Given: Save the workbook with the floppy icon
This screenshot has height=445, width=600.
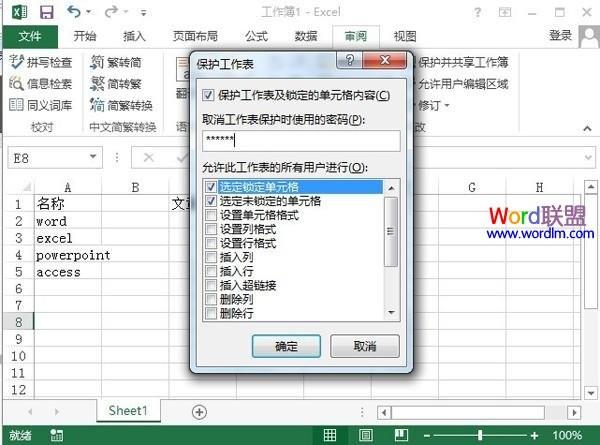Looking at the screenshot, I should [47, 12].
